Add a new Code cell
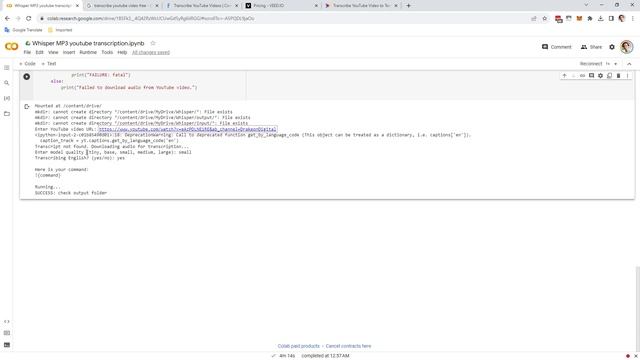 coord(27,64)
